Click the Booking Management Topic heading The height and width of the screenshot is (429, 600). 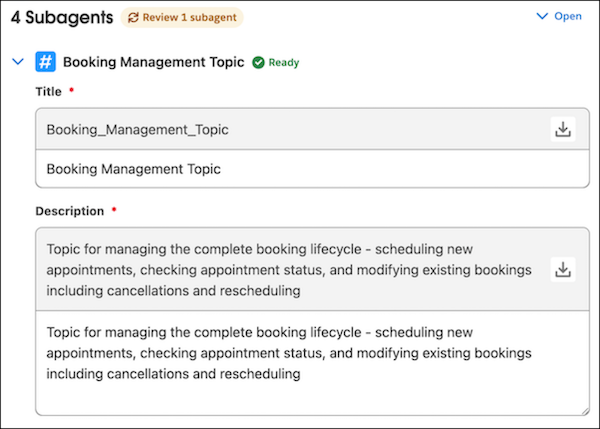[153, 62]
